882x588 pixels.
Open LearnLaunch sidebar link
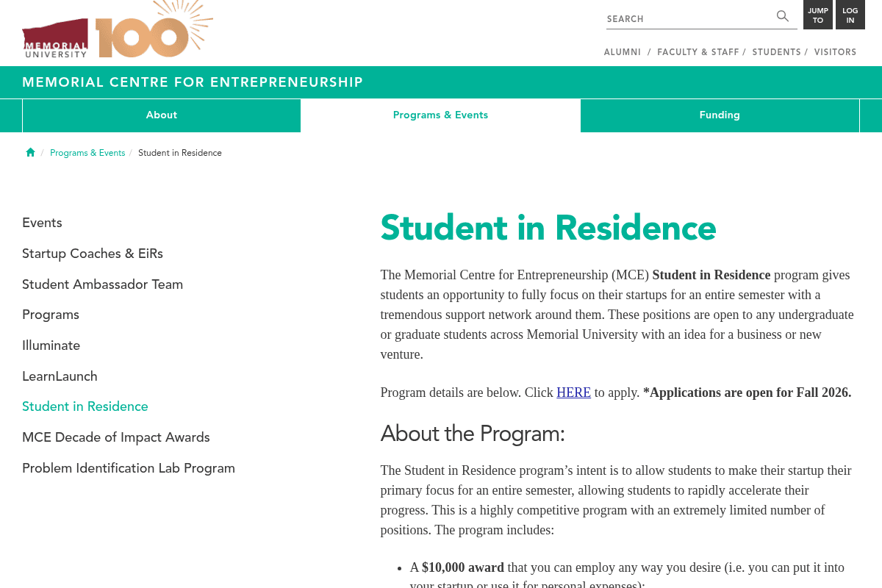pos(60,376)
